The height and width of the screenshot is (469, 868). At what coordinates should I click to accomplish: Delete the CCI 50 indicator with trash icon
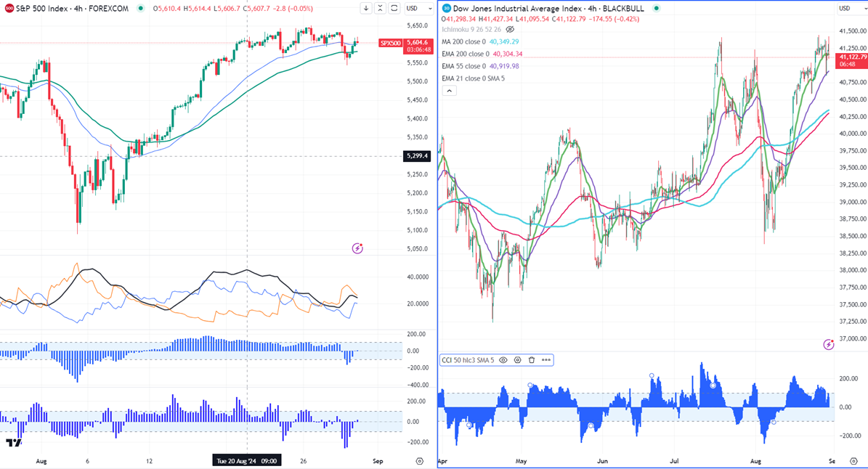(532, 360)
